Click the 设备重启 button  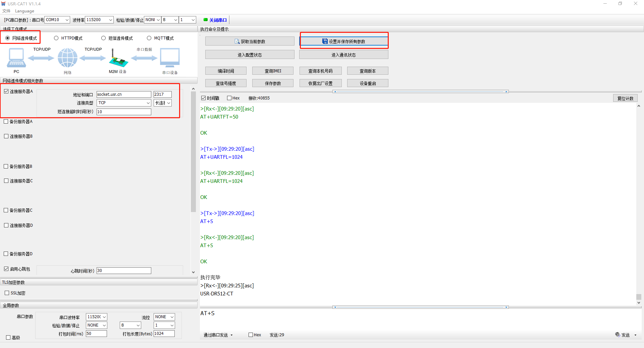tap(368, 83)
